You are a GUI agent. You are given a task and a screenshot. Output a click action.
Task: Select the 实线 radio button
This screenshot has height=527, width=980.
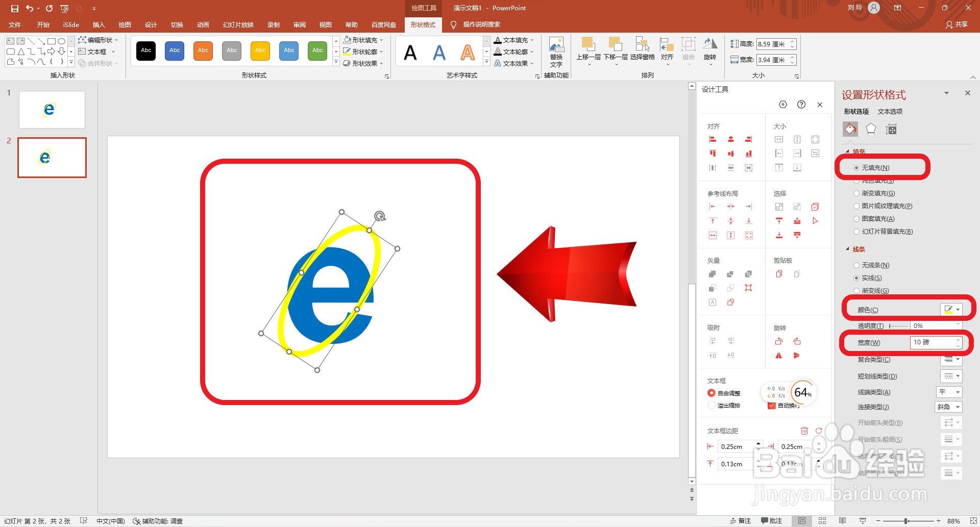(856, 278)
